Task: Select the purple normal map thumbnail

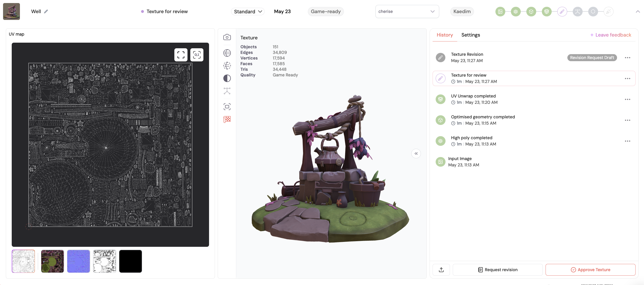Action: click(x=78, y=261)
